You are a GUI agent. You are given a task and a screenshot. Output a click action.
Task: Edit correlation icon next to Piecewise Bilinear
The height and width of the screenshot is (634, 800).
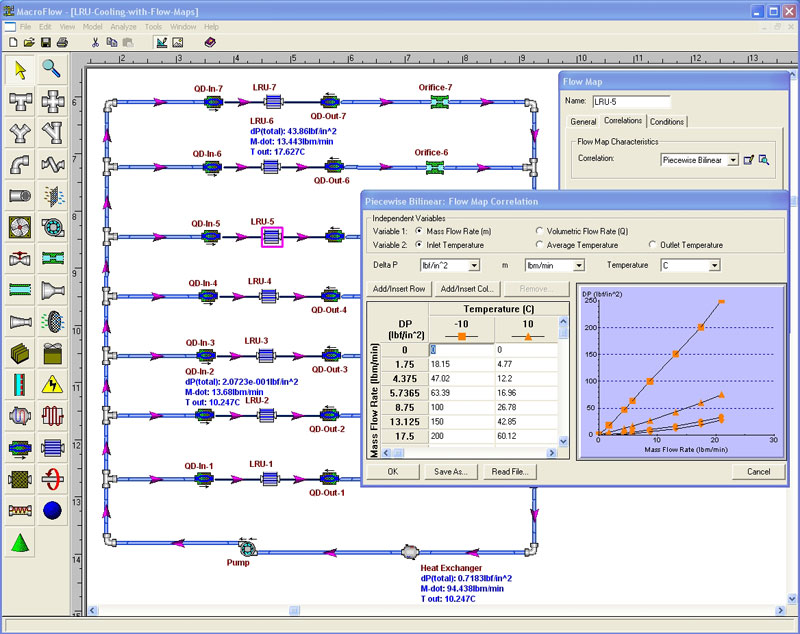point(748,160)
